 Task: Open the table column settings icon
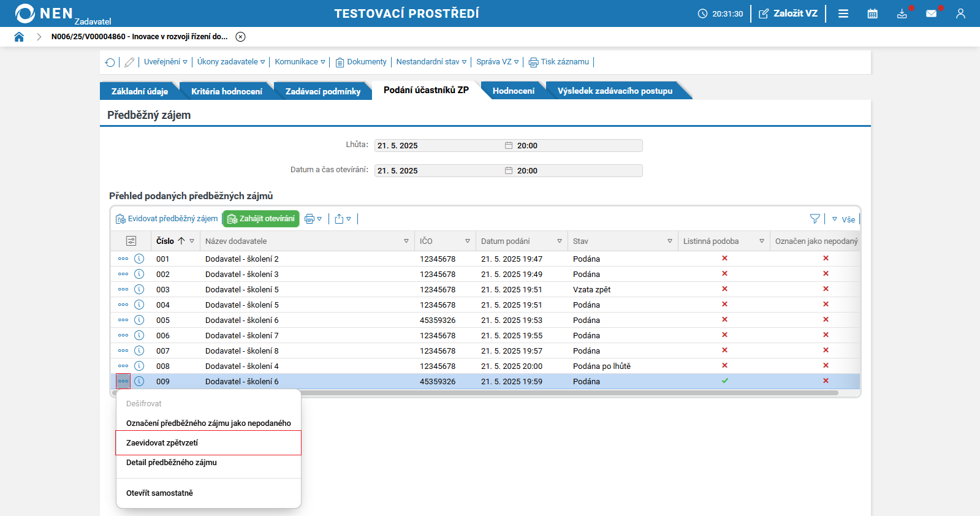tap(131, 241)
